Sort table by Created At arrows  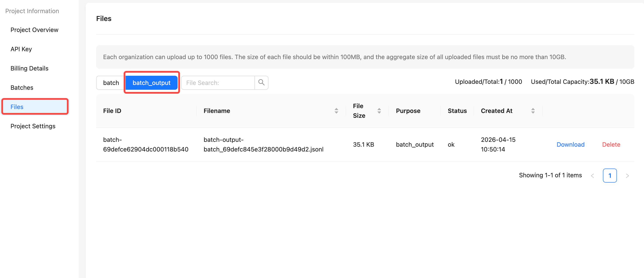[533, 111]
